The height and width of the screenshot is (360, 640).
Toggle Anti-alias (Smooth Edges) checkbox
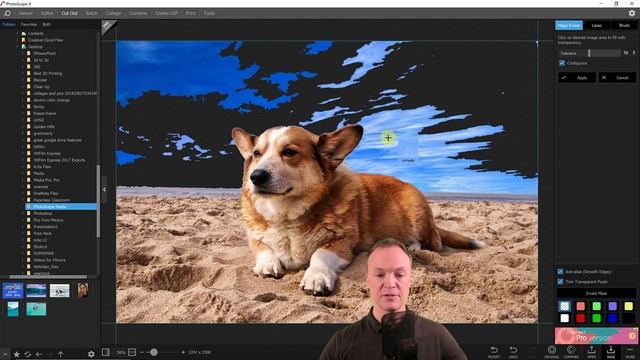click(x=560, y=271)
